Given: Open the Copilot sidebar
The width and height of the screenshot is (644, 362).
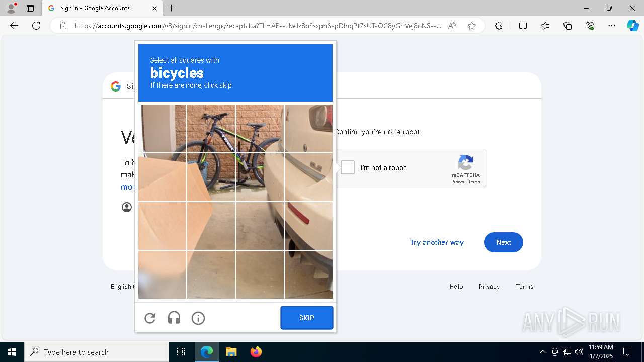Looking at the screenshot, I should 632,26.
